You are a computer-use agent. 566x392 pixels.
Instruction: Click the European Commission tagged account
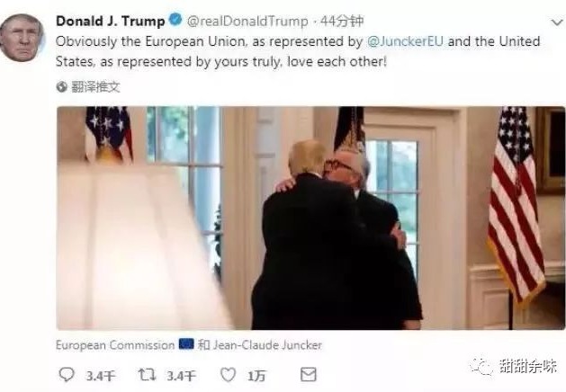coord(115,345)
